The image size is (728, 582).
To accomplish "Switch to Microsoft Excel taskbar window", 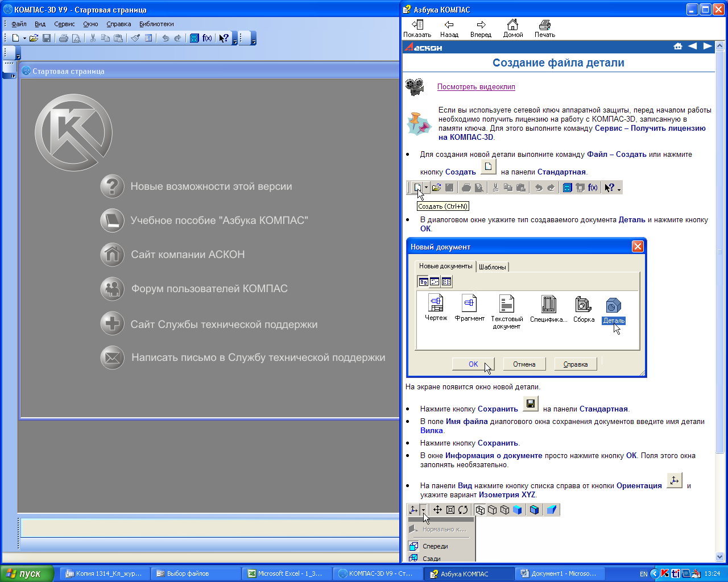I will point(286,573).
